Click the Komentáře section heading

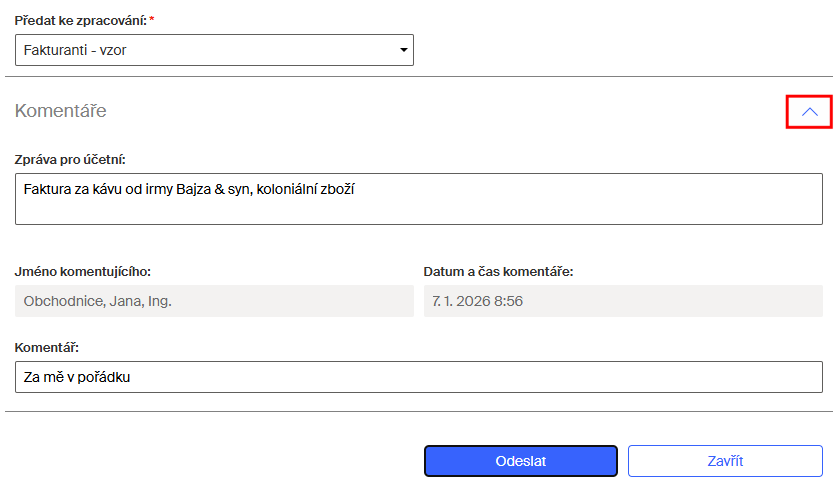click(x=60, y=111)
